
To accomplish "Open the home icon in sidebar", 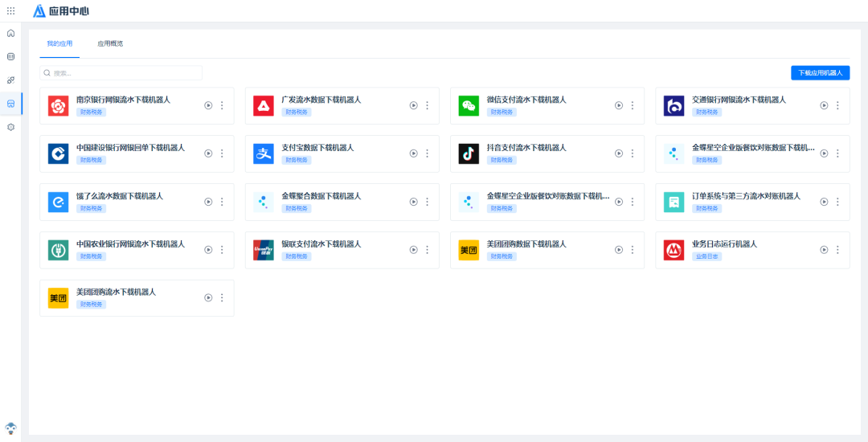I will 10,33.
